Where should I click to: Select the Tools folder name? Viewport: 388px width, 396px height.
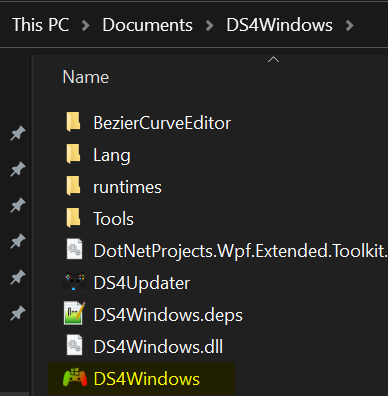pyautogui.click(x=113, y=219)
